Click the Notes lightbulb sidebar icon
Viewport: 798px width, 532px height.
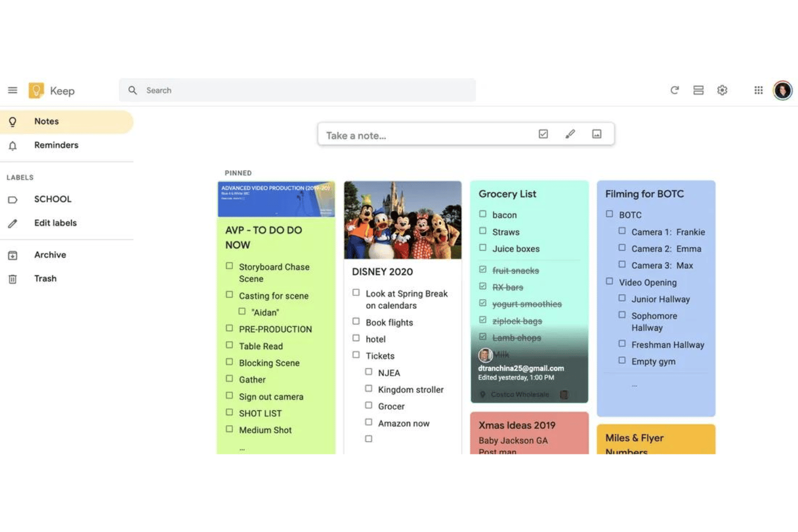pos(12,122)
